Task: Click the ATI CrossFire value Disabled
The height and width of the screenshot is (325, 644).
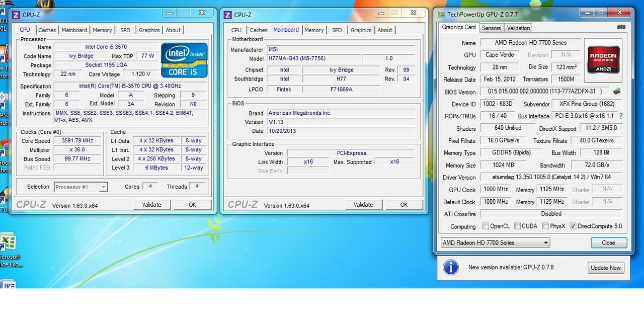Action: 551,214
